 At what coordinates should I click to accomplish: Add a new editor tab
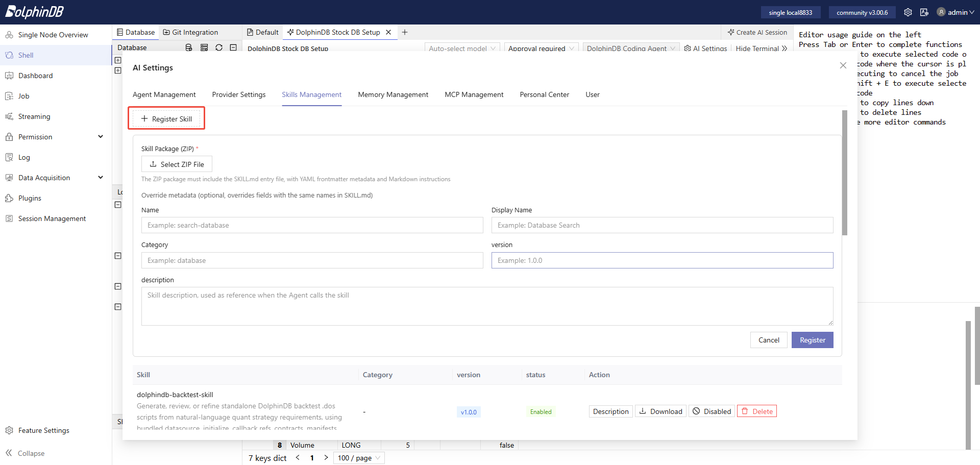pyautogui.click(x=405, y=32)
